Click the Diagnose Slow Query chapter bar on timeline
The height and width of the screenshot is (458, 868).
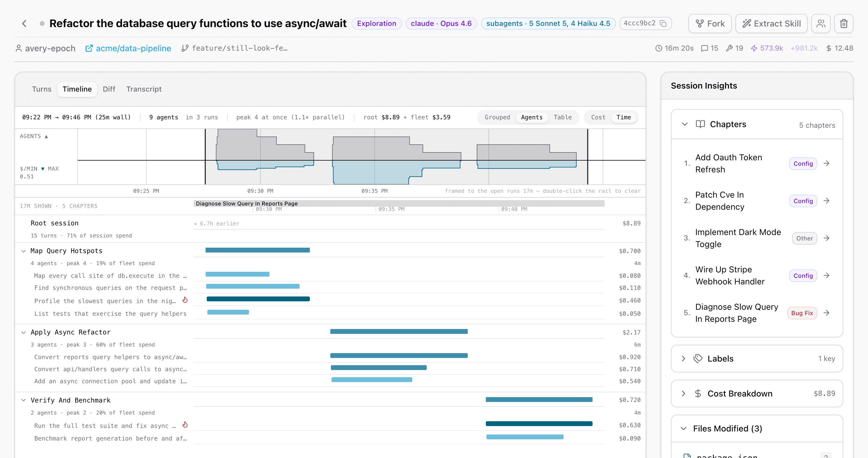click(x=399, y=203)
